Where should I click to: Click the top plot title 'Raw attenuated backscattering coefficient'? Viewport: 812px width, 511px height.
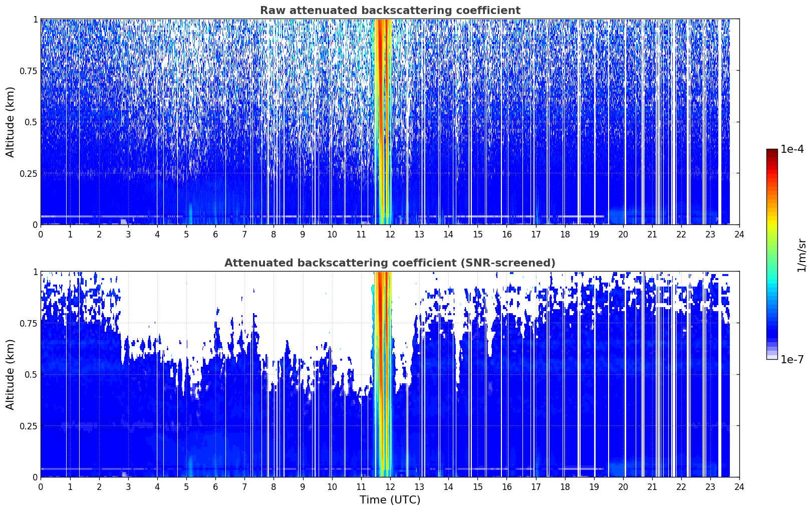tap(390, 11)
